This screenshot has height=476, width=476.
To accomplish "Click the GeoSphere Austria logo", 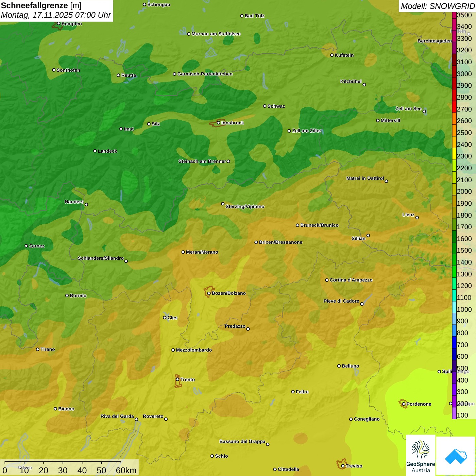I will click(421, 455).
